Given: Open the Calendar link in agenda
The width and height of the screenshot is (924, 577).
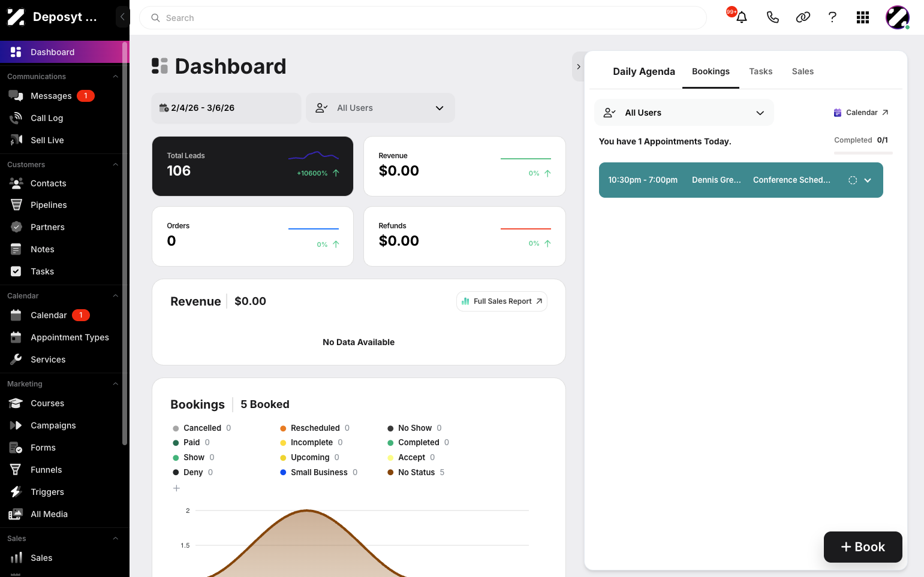Looking at the screenshot, I should pyautogui.click(x=861, y=113).
